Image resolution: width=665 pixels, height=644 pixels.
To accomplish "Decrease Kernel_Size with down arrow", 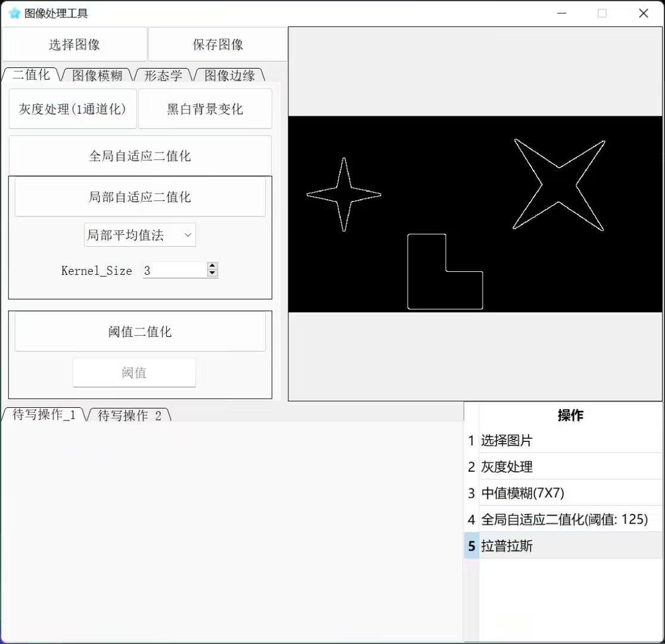I will point(213,273).
